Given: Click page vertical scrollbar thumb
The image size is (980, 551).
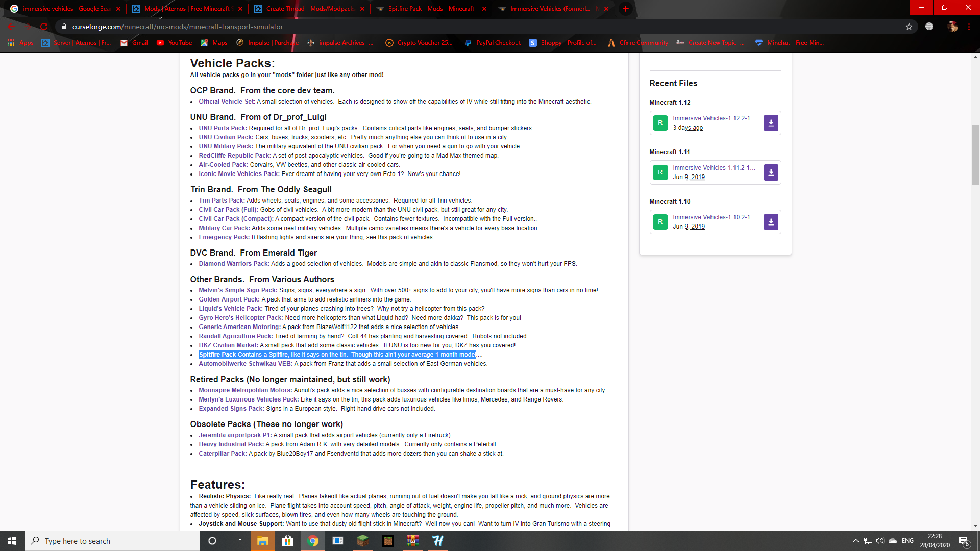Looking at the screenshot, I should pos(975,155).
